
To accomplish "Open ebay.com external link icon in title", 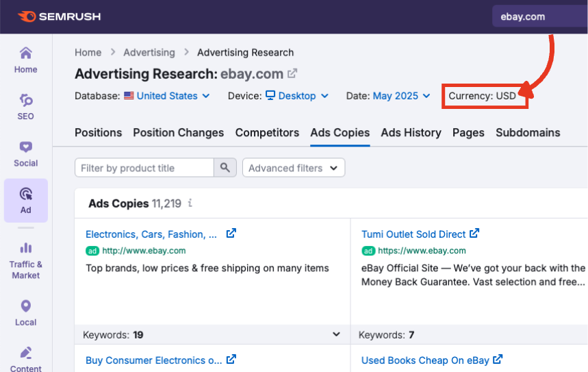I will (x=292, y=73).
